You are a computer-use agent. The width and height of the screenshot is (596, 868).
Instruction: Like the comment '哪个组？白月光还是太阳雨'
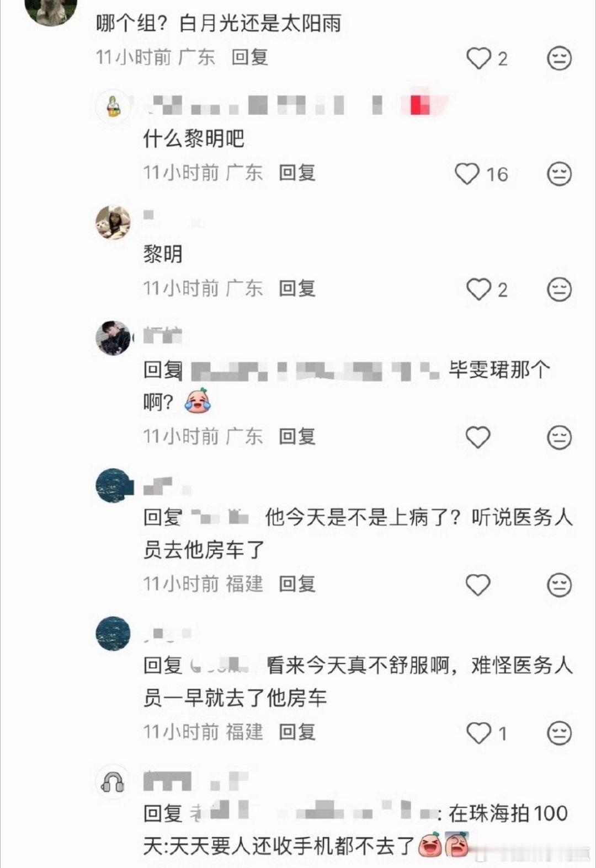tap(478, 58)
